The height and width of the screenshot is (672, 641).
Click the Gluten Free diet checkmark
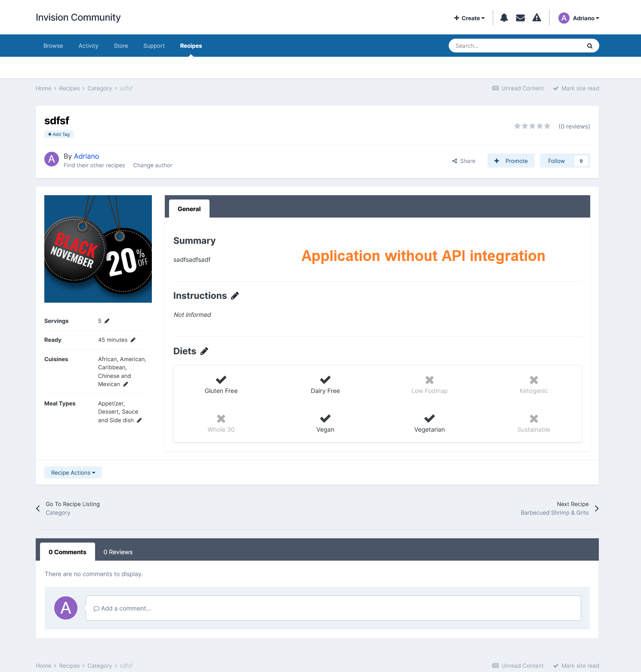click(221, 380)
